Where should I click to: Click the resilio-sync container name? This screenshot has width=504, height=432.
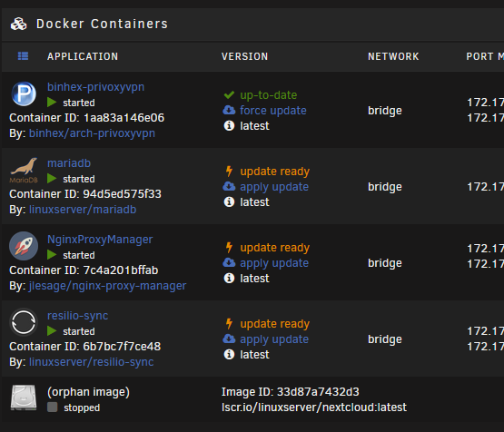point(77,316)
